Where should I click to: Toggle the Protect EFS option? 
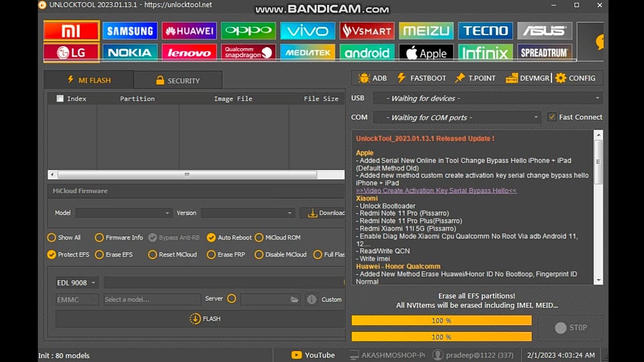68,254
